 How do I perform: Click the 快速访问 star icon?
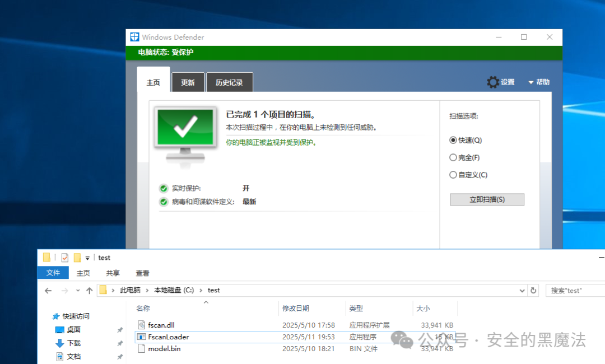coord(56,316)
